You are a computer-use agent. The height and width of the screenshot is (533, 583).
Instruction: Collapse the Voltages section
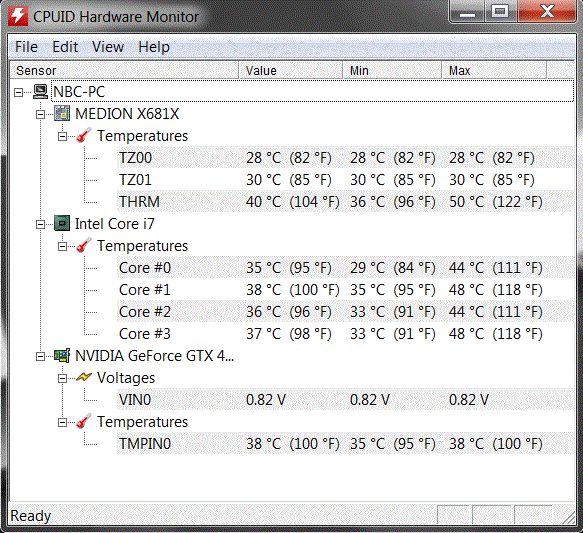click(x=62, y=379)
